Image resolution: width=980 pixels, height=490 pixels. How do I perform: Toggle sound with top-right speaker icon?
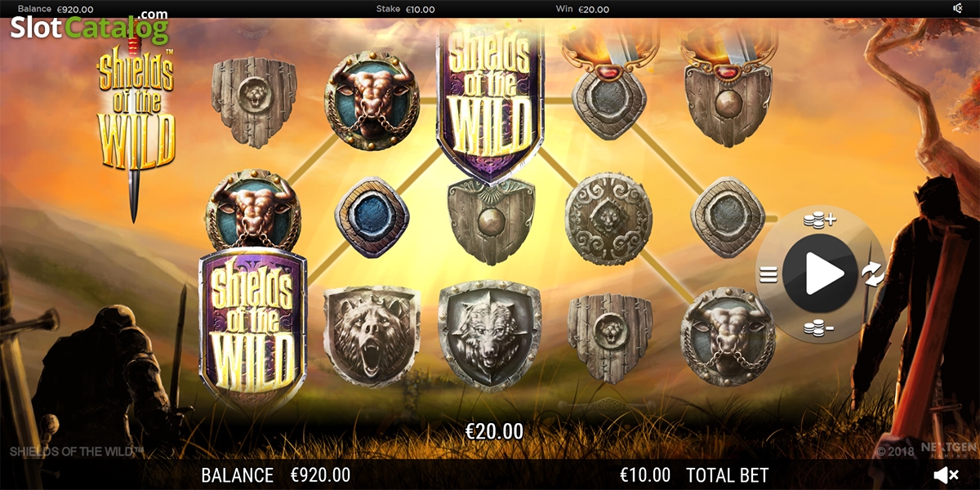tap(958, 8)
